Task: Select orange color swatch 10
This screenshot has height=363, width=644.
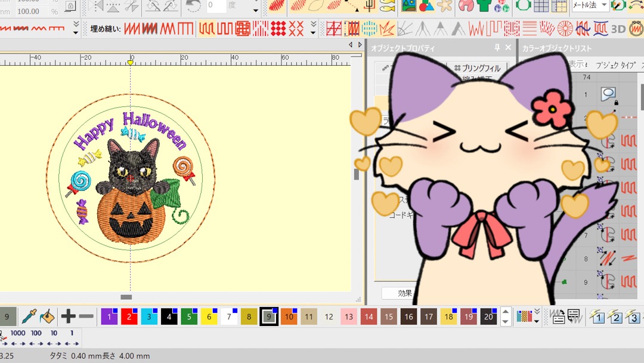Action: pyautogui.click(x=289, y=316)
